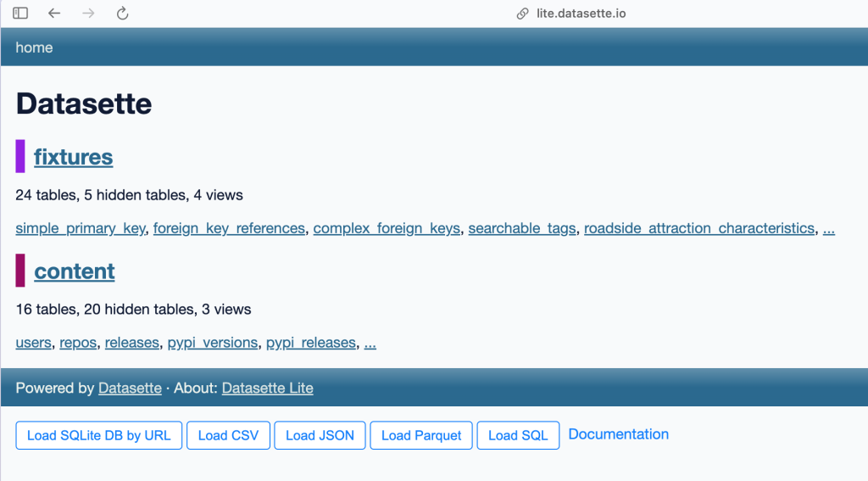Viewport: 868px width, 481px height.
Task: Open the content database
Action: (x=75, y=271)
